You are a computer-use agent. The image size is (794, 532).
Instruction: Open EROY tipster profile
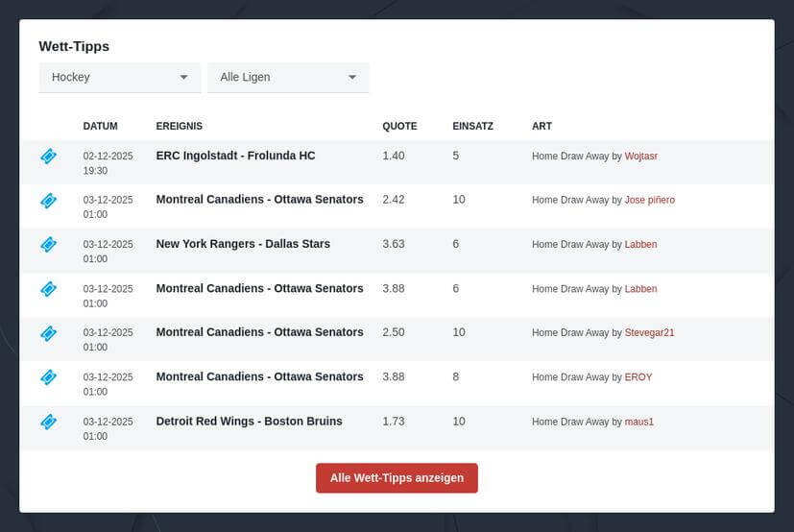click(638, 376)
